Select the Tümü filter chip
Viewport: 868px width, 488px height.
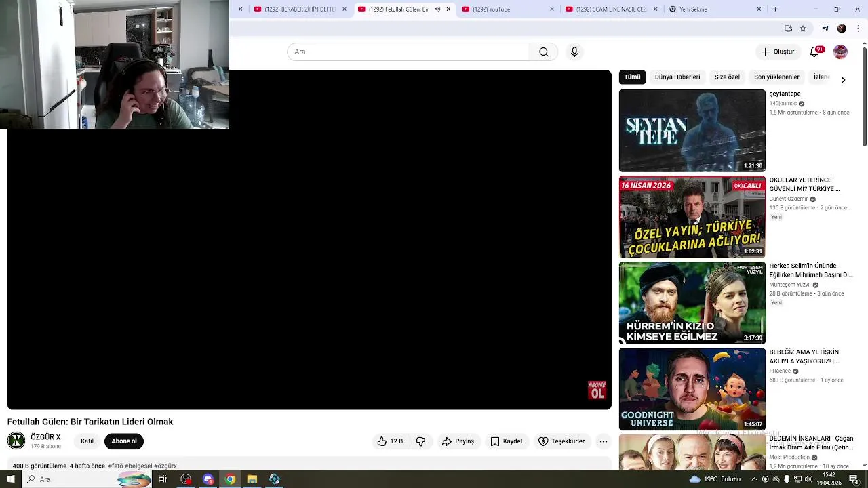click(x=632, y=77)
